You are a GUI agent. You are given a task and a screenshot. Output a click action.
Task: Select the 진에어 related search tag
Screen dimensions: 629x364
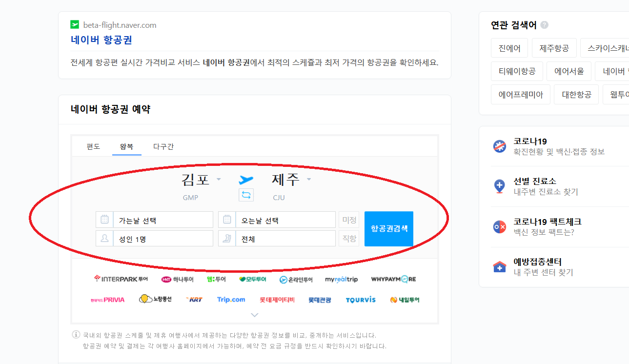coord(509,48)
